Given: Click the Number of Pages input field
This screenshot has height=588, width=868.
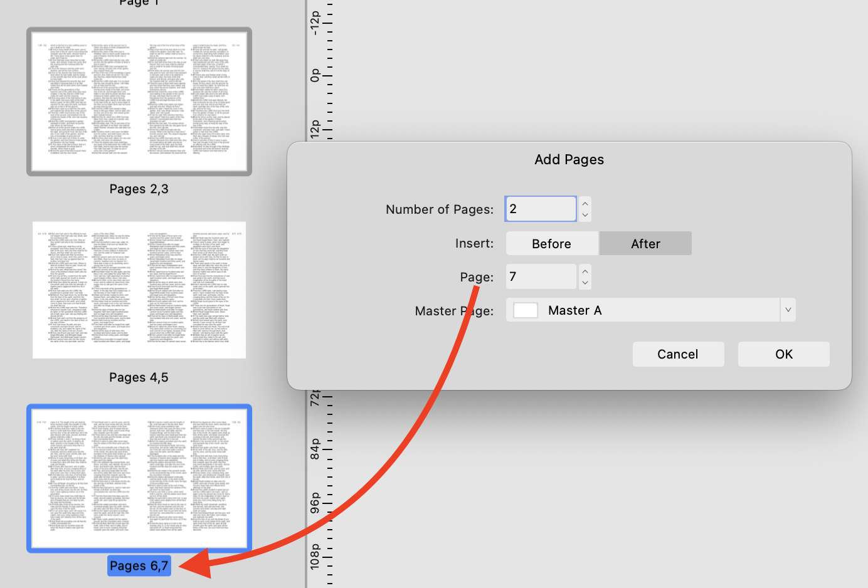Looking at the screenshot, I should pos(541,209).
